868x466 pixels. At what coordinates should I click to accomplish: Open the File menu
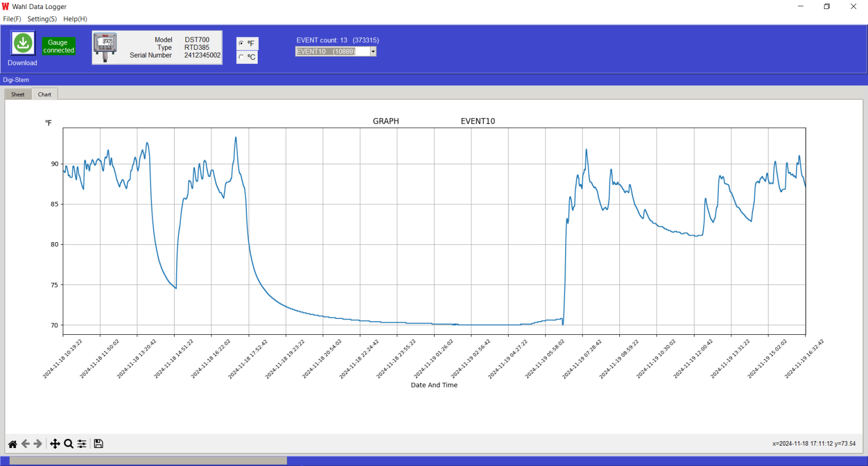click(12, 19)
